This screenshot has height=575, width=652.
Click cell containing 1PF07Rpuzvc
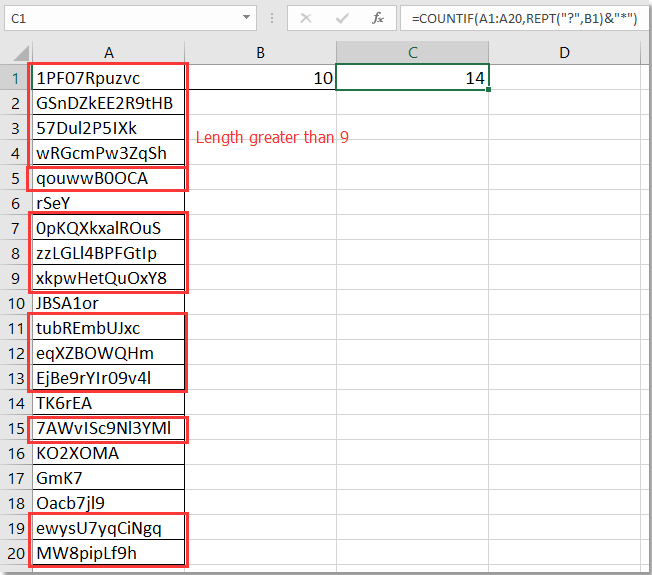[x=107, y=77]
